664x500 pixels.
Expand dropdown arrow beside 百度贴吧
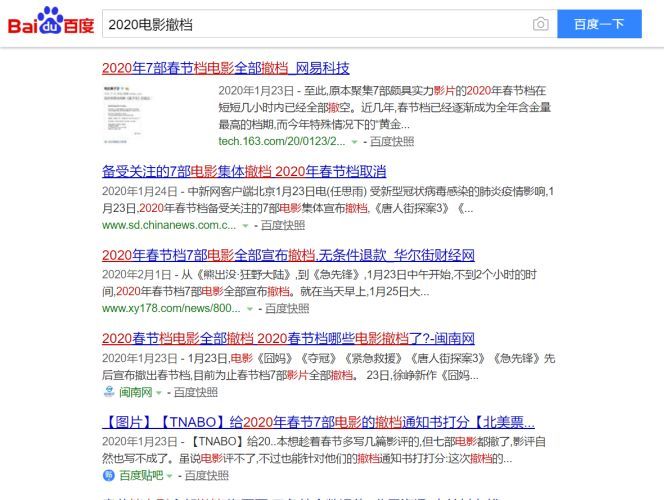pos(170,476)
